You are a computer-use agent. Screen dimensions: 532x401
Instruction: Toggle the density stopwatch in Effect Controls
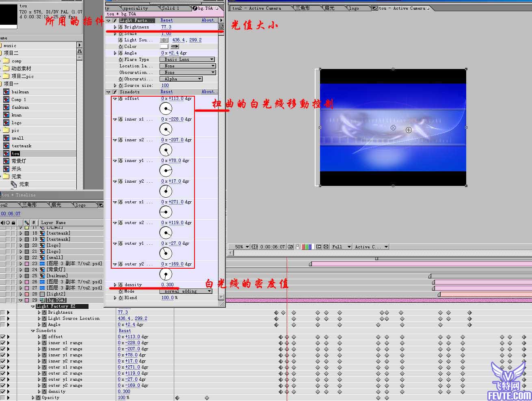(121, 285)
